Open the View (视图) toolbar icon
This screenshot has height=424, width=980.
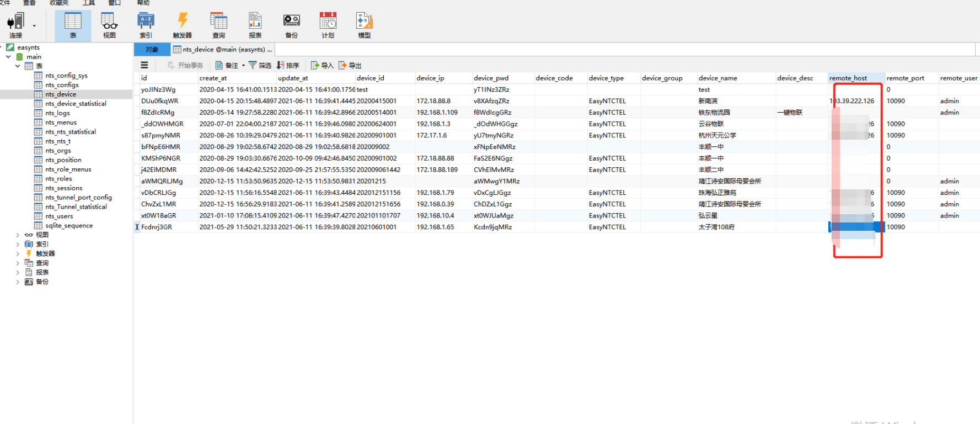(109, 25)
